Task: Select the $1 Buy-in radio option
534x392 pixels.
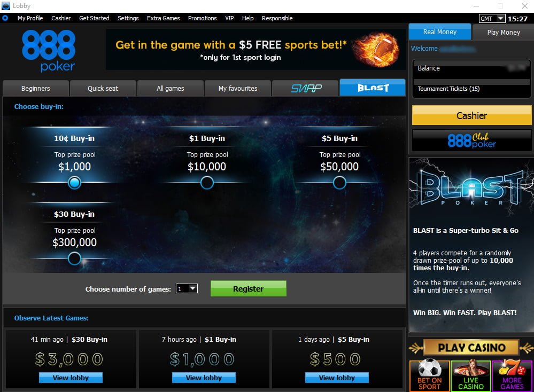Action: pos(207,183)
